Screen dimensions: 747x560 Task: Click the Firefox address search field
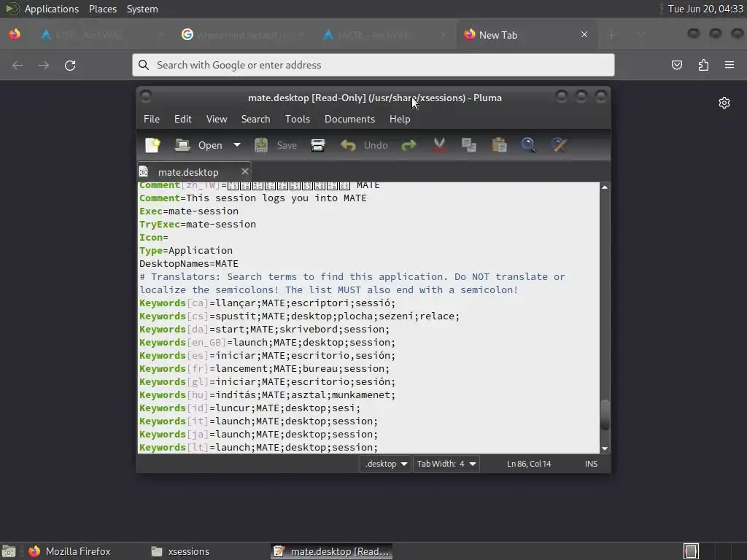click(x=373, y=65)
